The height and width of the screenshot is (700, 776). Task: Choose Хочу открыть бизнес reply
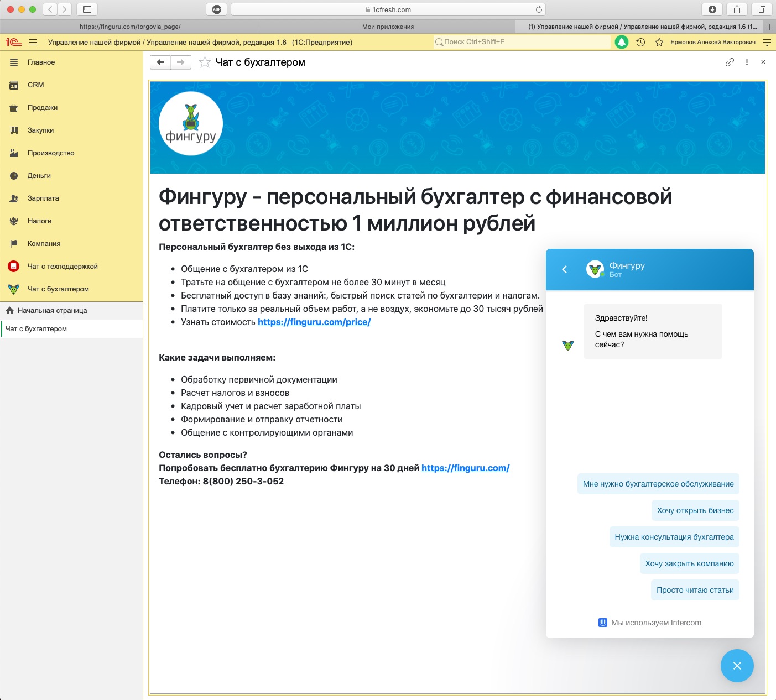pyautogui.click(x=695, y=511)
